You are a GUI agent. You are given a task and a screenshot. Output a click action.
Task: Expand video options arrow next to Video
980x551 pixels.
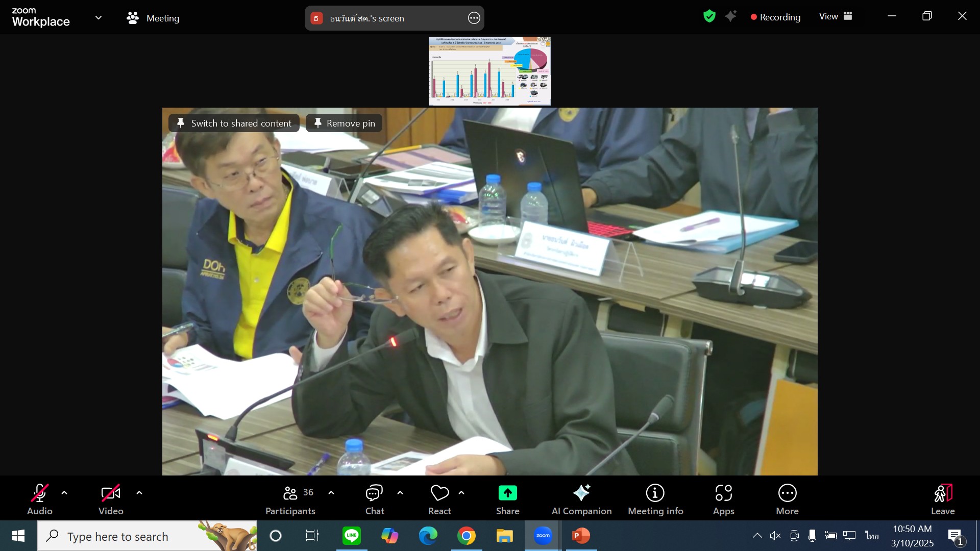pos(139,493)
